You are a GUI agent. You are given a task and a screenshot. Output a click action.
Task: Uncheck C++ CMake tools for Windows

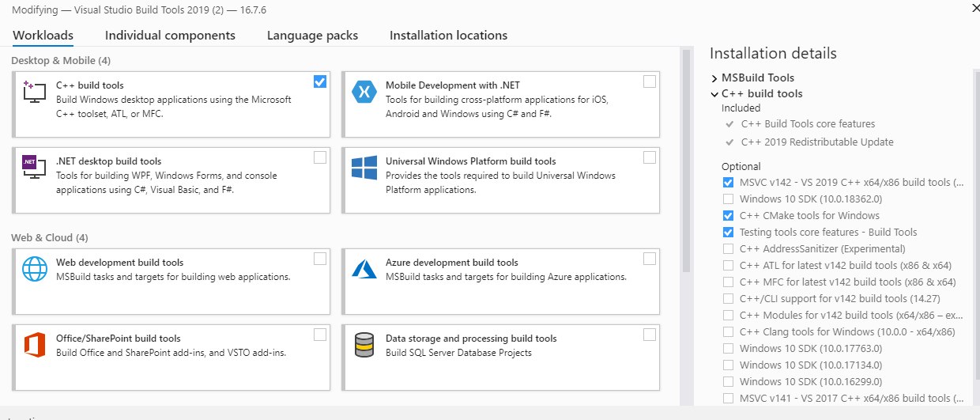(x=728, y=216)
